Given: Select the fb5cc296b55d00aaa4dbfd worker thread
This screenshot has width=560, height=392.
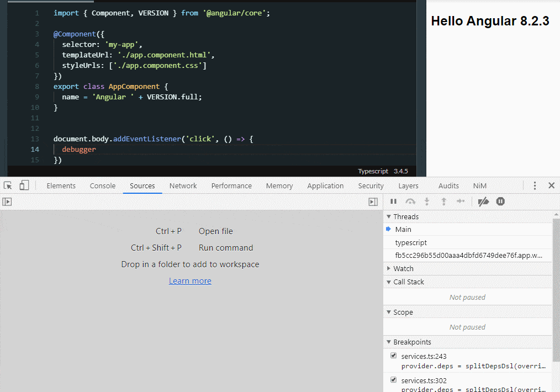Looking at the screenshot, I should click(468, 255).
